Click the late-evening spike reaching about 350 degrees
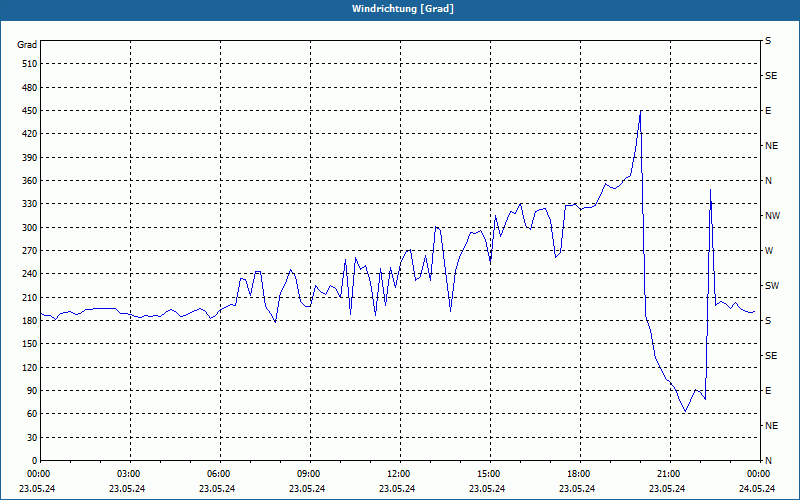The height and width of the screenshot is (500, 800). [710, 190]
